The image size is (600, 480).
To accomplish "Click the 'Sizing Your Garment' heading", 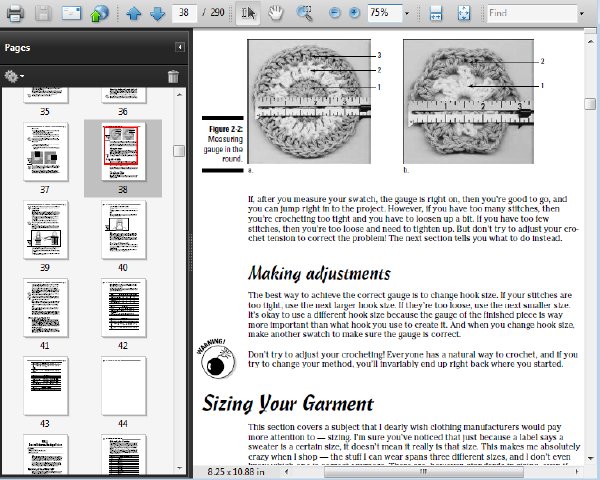I will click(x=288, y=404).
